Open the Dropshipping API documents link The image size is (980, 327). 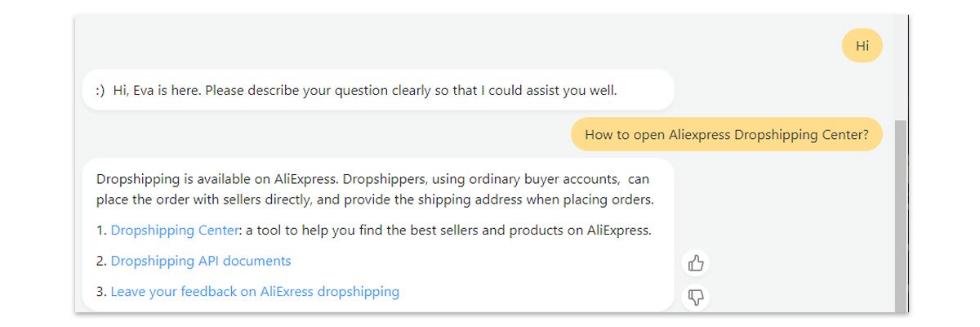coord(201,261)
